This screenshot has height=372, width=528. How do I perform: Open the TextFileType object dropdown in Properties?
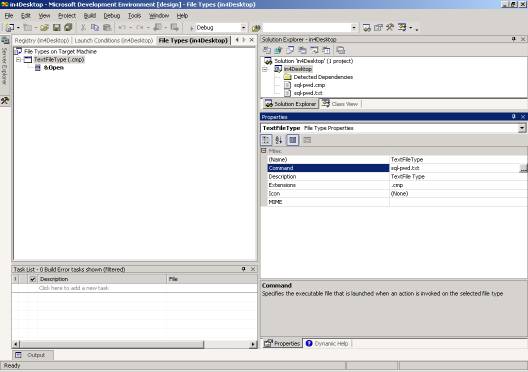[x=522, y=128]
